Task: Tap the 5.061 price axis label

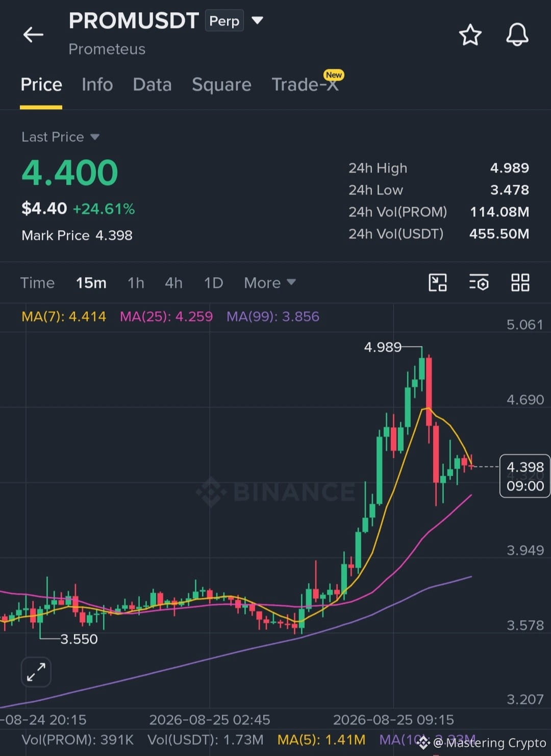Action: pyautogui.click(x=524, y=325)
